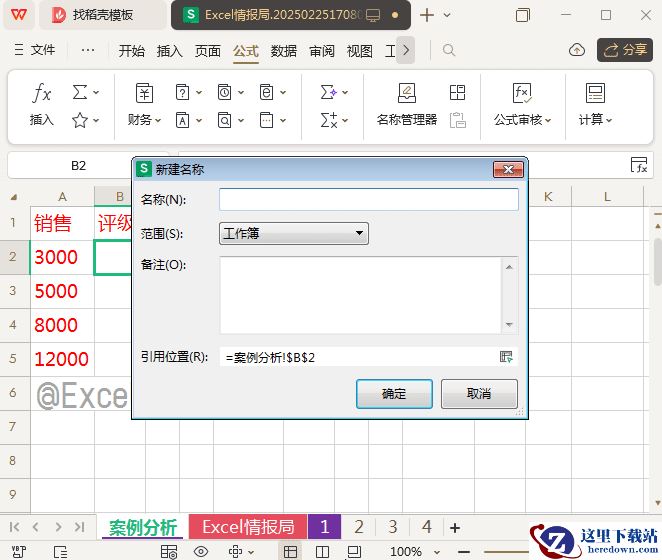Click the 名称(N) name input field
Viewport: 662px width, 560px height.
(x=369, y=199)
